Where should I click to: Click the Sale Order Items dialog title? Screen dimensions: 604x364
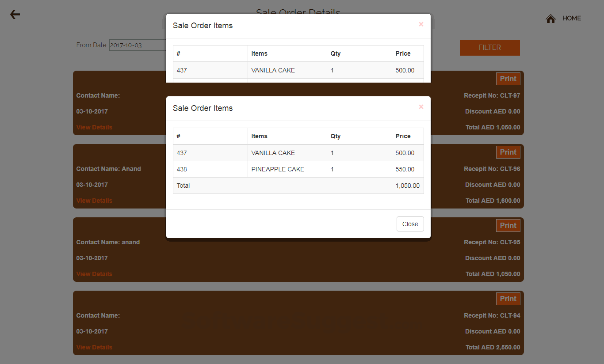[203, 108]
